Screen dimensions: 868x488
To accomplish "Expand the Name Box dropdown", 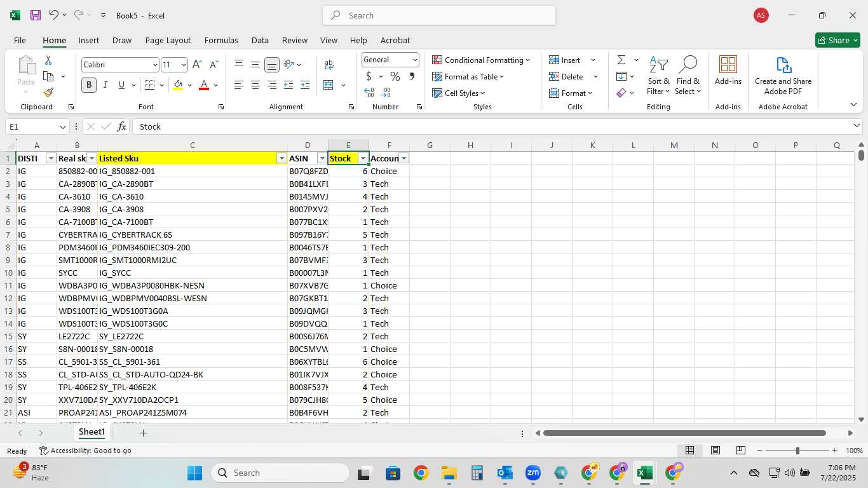I will (x=62, y=126).
